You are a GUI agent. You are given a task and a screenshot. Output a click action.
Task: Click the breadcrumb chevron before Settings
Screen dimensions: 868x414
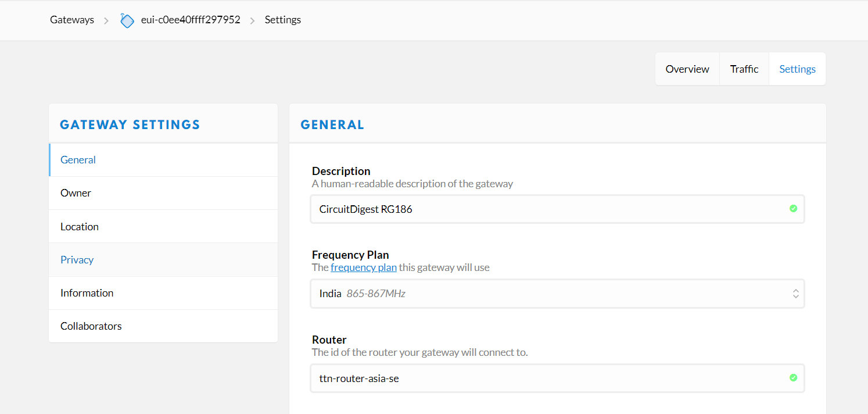252,20
